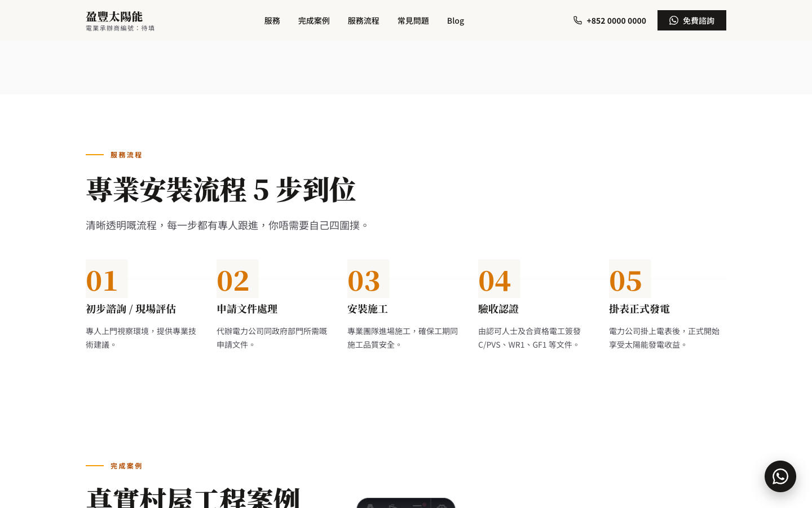Click the step 04 number badge
The width and height of the screenshot is (812, 508).
tap(499, 279)
